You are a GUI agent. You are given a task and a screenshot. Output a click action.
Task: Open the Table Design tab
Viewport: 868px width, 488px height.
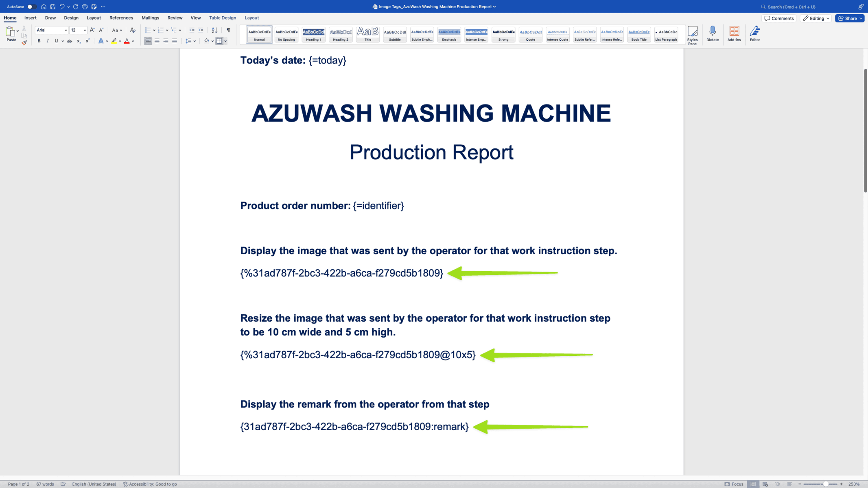222,17
